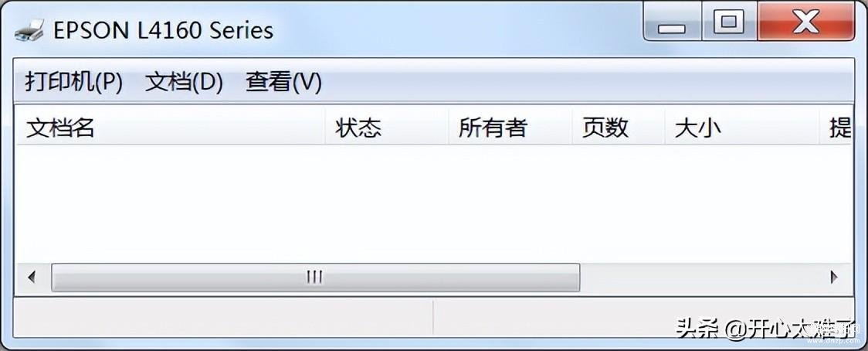The height and width of the screenshot is (351, 868).
Task: Sort by the 大小 column header
Action: 742,128
